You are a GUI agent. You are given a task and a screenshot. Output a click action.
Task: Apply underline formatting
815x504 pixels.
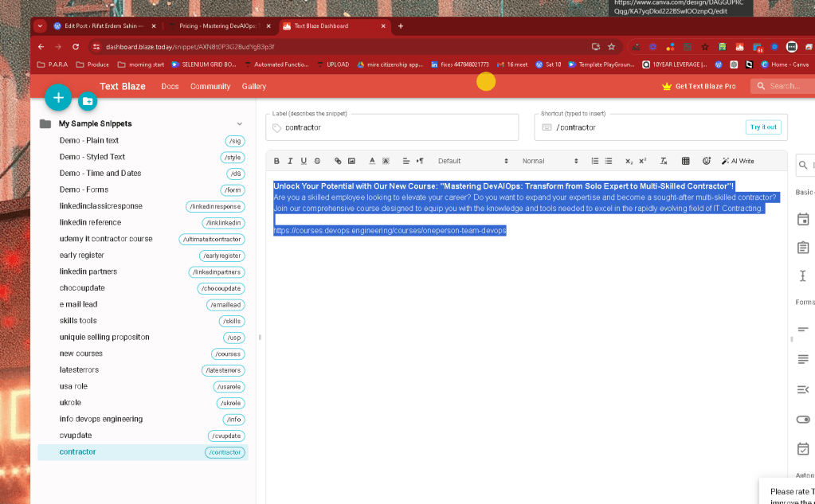pyautogui.click(x=304, y=161)
